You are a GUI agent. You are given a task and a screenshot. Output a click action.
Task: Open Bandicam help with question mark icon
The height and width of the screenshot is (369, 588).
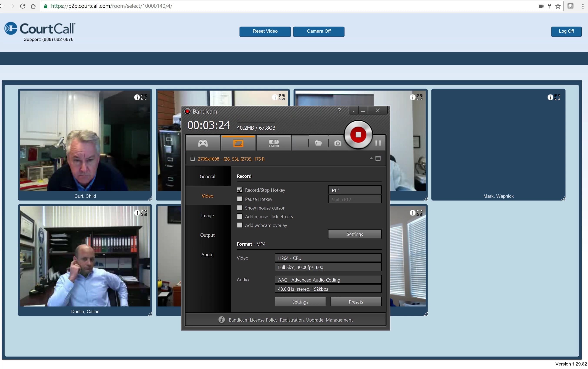click(339, 110)
